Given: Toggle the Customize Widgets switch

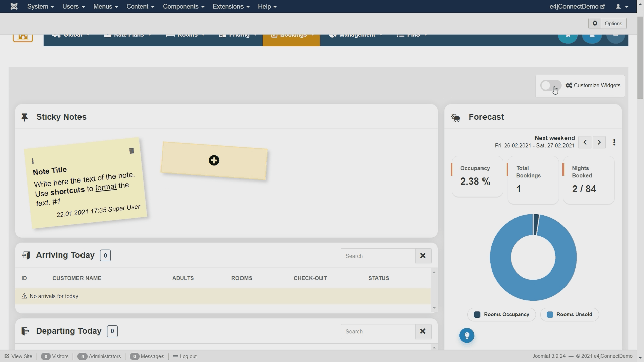Looking at the screenshot, I should tap(550, 86).
